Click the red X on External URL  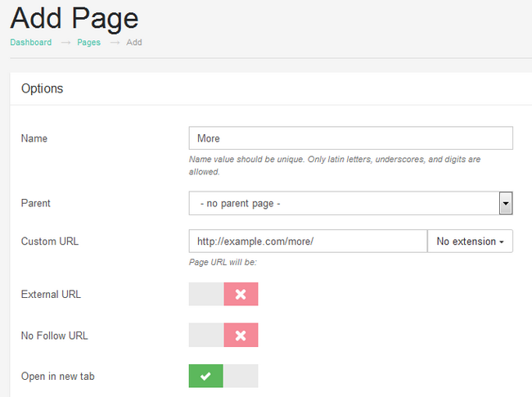click(x=241, y=294)
